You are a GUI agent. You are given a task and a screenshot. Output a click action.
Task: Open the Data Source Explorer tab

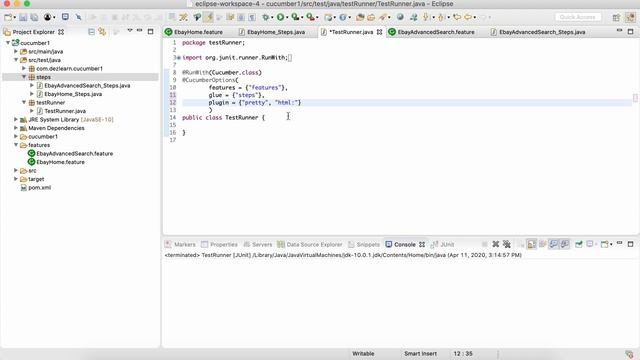click(310, 244)
